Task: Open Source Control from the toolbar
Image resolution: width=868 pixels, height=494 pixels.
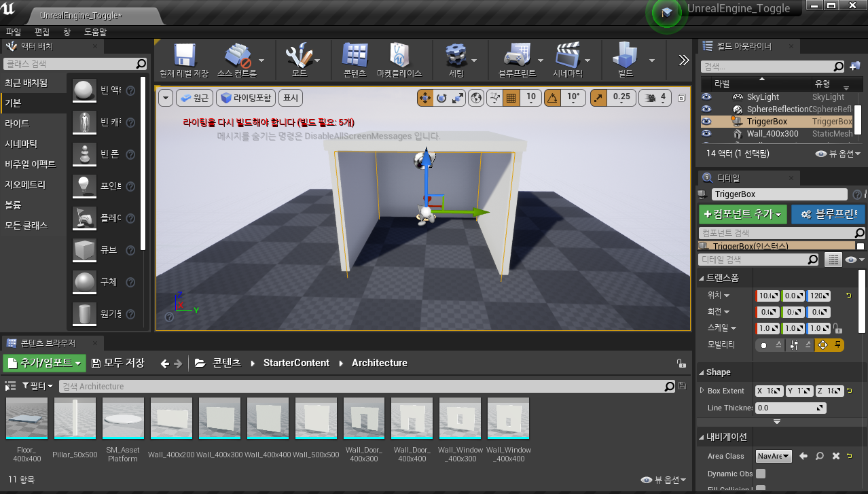Action: pos(237,60)
